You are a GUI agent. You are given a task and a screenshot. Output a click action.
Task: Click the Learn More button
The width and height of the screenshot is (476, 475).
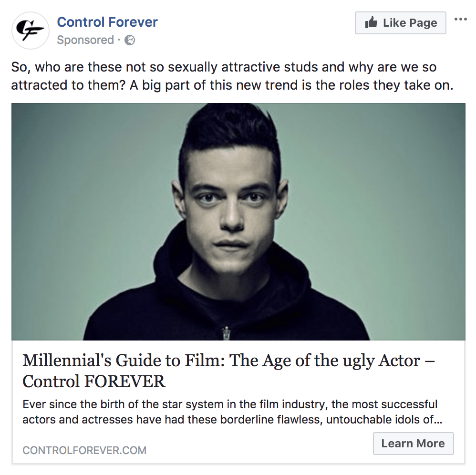[x=413, y=444]
